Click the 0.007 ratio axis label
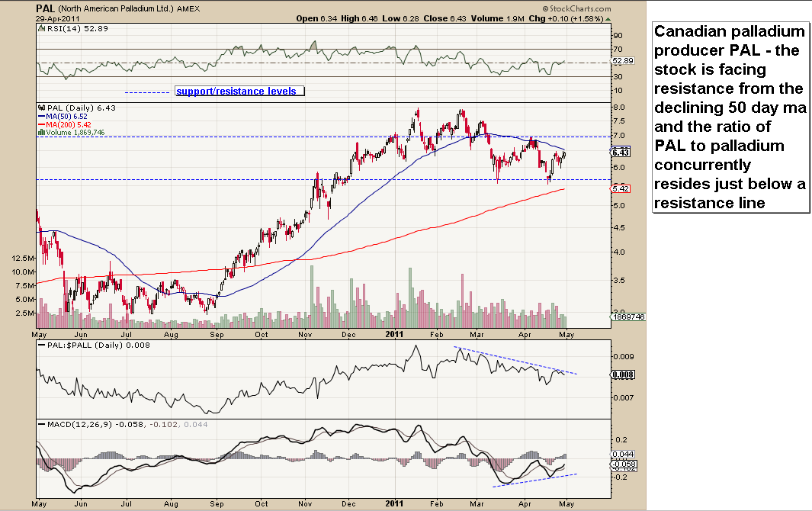The image size is (812, 511). click(x=624, y=398)
